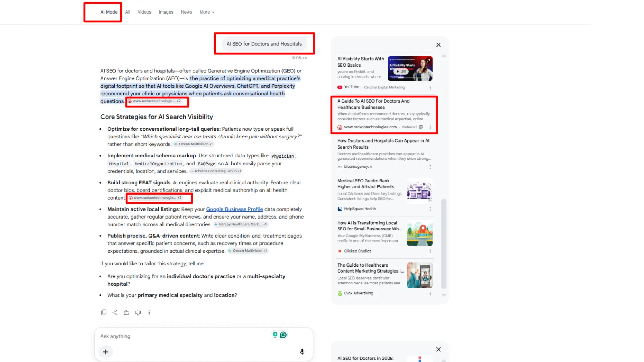Open 'Medical SEO Guide: Rank Higher' source
The height and width of the screenshot is (362, 644).
(365, 184)
